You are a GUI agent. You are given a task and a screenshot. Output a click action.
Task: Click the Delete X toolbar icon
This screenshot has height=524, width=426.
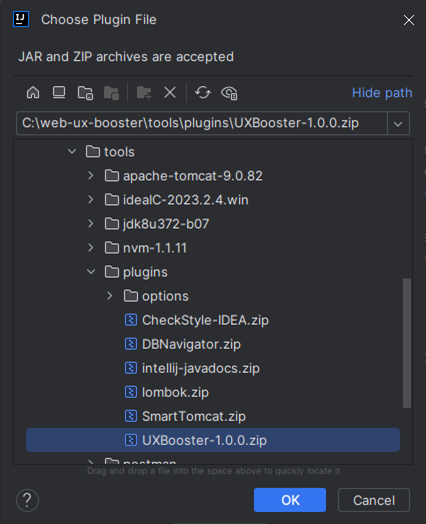pyautogui.click(x=170, y=93)
